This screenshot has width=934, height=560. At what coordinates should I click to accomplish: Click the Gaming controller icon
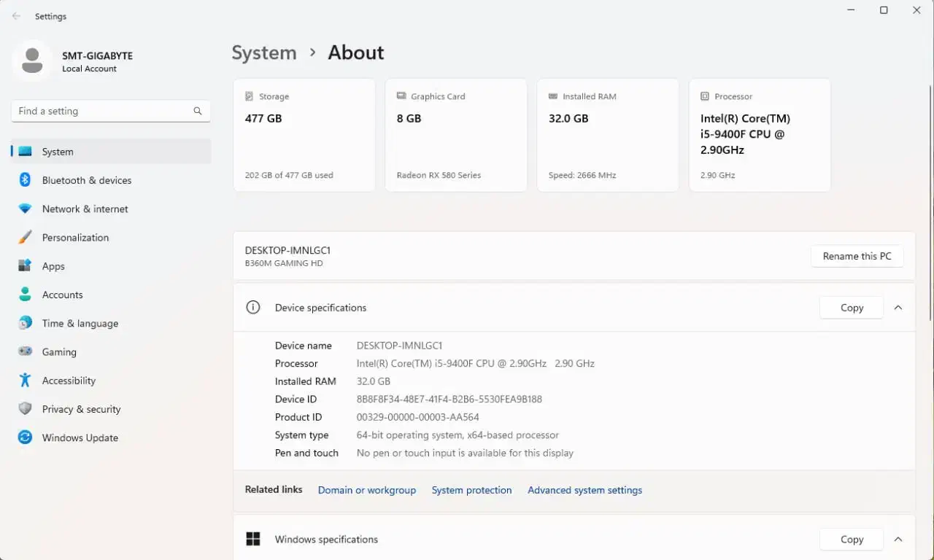click(25, 352)
